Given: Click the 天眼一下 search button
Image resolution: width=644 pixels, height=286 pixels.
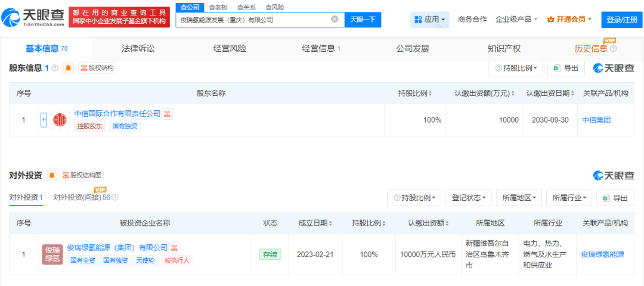Looking at the screenshot, I should (x=363, y=19).
